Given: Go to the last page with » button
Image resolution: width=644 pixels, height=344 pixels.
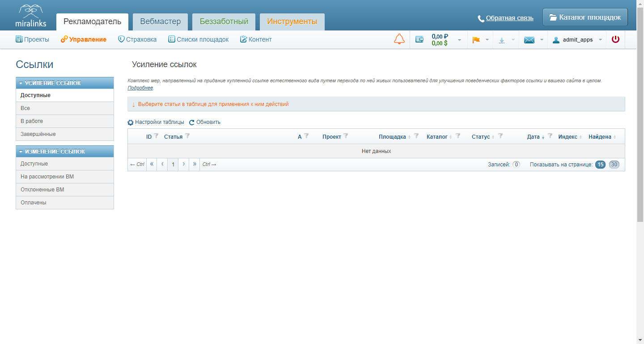Looking at the screenshot, I should click(195, 164).
